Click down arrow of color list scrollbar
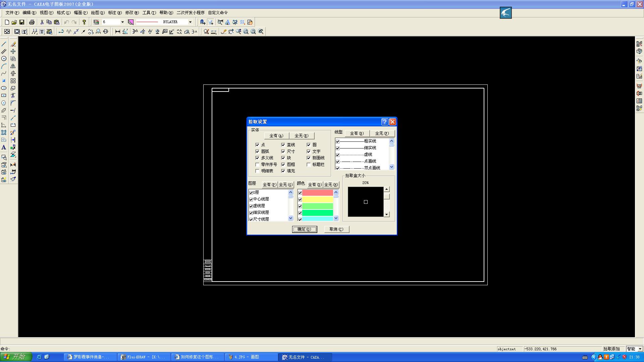The image size is (644, 362). pos(336,218)
